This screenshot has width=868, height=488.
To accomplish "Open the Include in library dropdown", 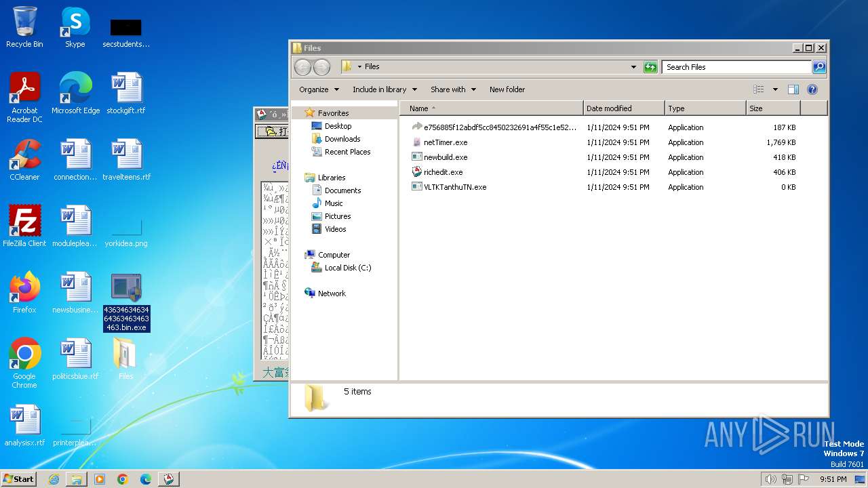I will point(384,89).
